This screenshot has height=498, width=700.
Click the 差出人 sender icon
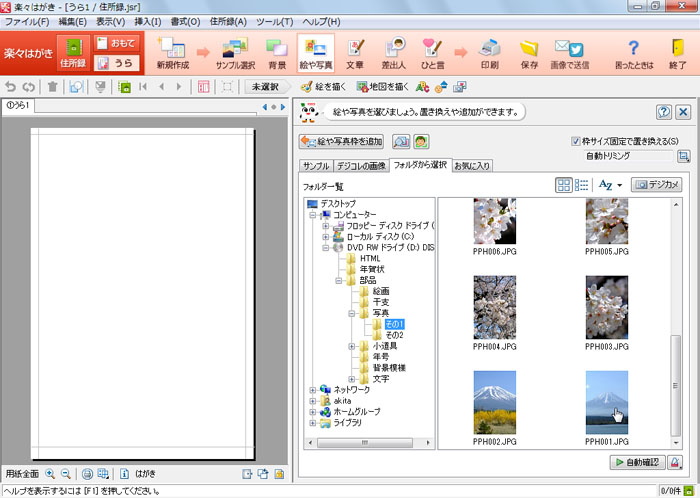pos(394,52)
